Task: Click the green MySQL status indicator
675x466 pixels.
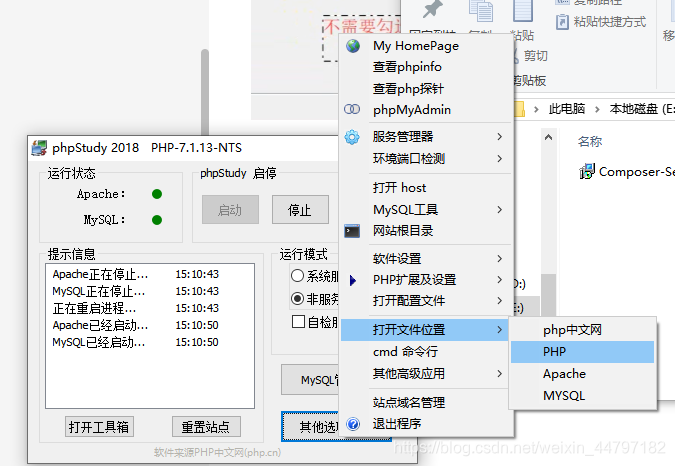Action: coord(157,220)
